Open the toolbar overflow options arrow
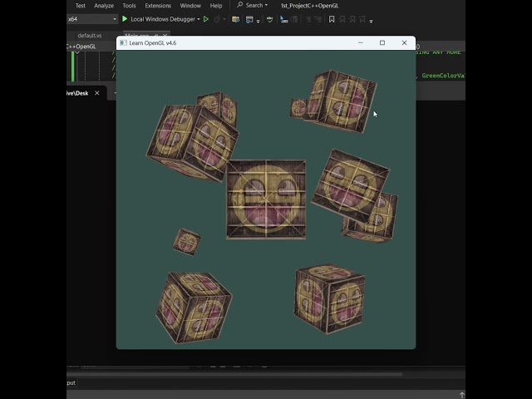The height and width of the screenshot is (399, 532). 372,21
